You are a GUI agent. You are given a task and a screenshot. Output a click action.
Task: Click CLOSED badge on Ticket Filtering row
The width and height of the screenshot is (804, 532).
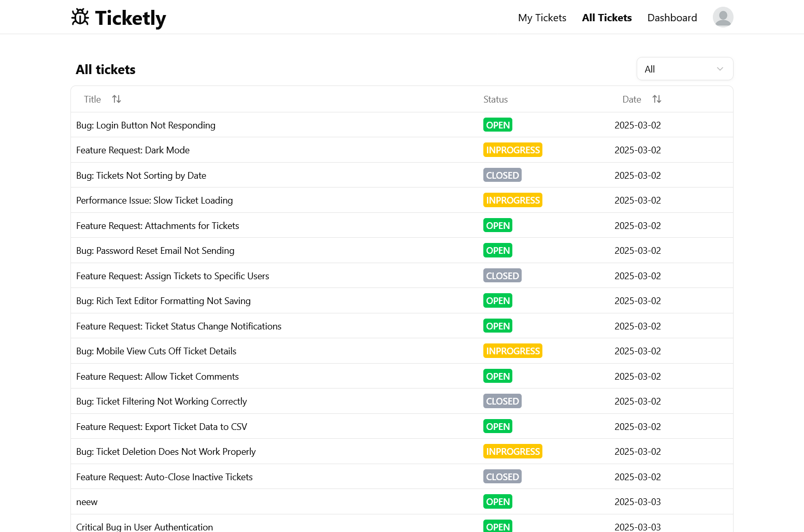[503, 401]
